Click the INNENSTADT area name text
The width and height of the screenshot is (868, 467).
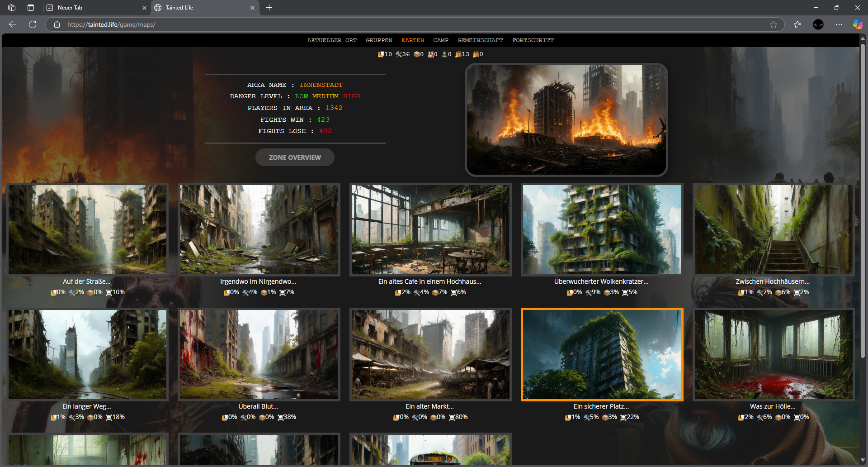click(x=321, y=85)
